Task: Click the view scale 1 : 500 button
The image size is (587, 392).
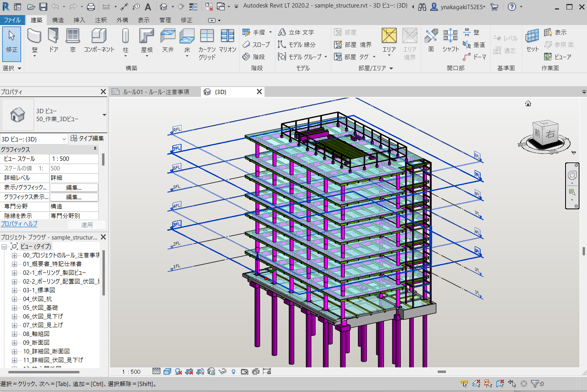Action: (x=131, y=372)
